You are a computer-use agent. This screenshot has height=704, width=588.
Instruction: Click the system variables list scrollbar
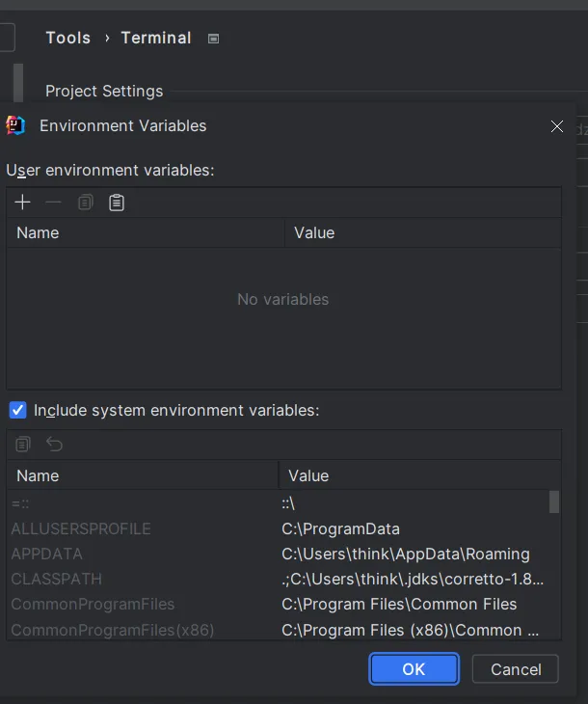(x=554, y=502)
